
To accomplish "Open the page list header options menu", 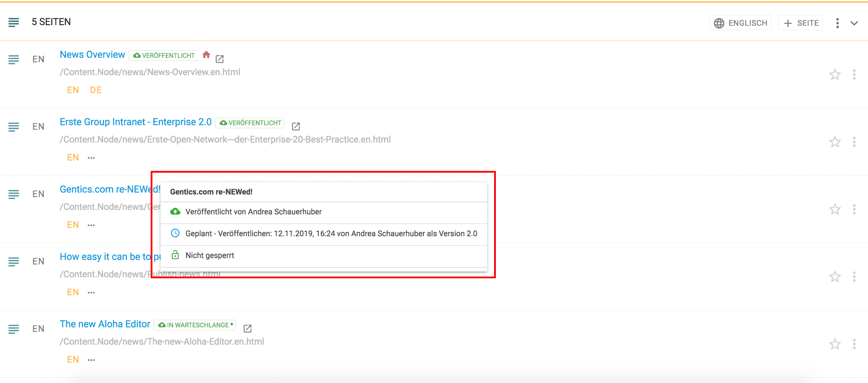I will 837,23.
